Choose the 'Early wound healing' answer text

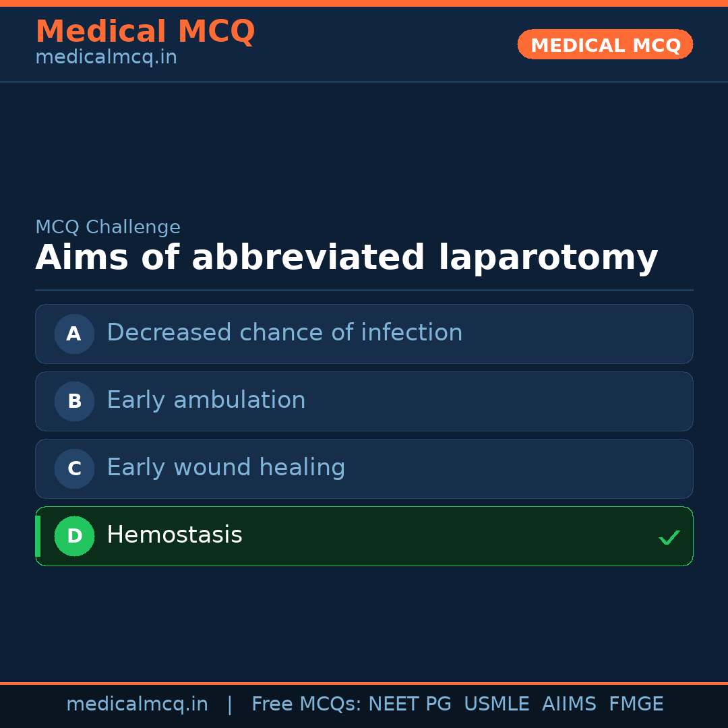tap(226, 468)
